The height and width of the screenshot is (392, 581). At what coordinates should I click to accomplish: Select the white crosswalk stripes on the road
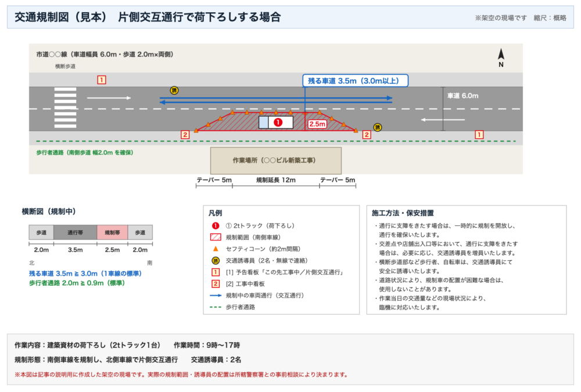click(x=65, y=108)
